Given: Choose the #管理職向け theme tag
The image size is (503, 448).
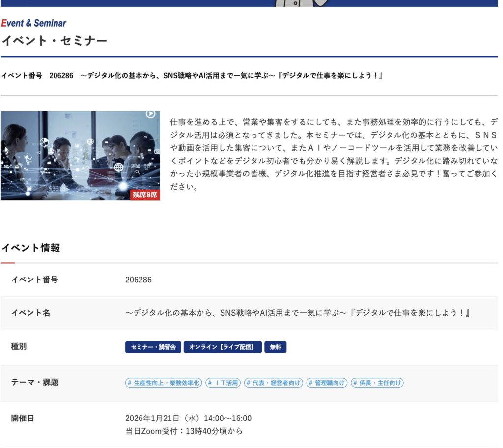Looking at the screenshot, I should tap(327, 383).
